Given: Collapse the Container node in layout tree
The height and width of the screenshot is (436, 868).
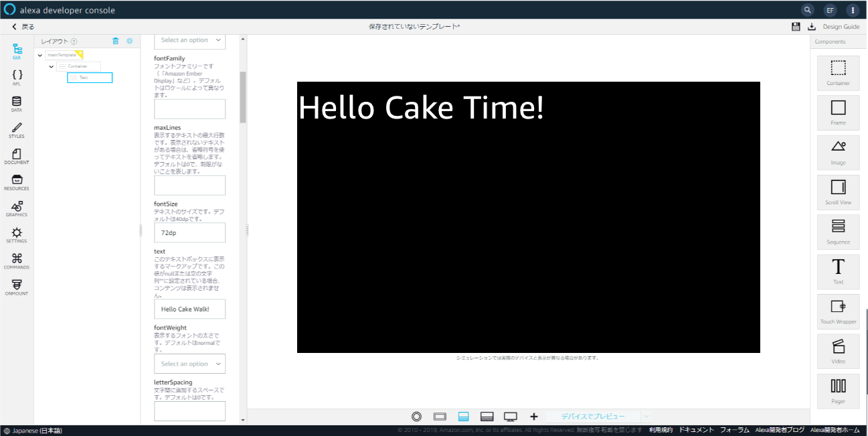Looking at the screenshot, I should coord(51,66).
